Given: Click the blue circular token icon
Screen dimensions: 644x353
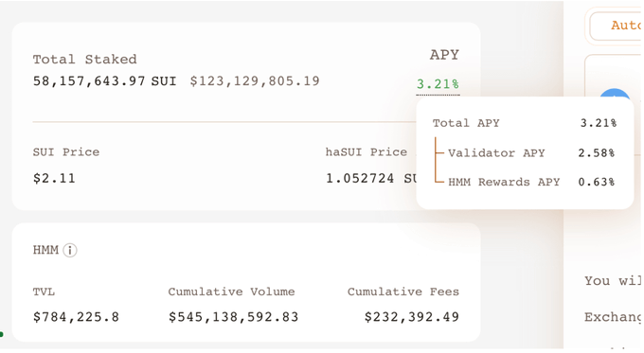Looking at the screenshot, I should click(615, 94).
